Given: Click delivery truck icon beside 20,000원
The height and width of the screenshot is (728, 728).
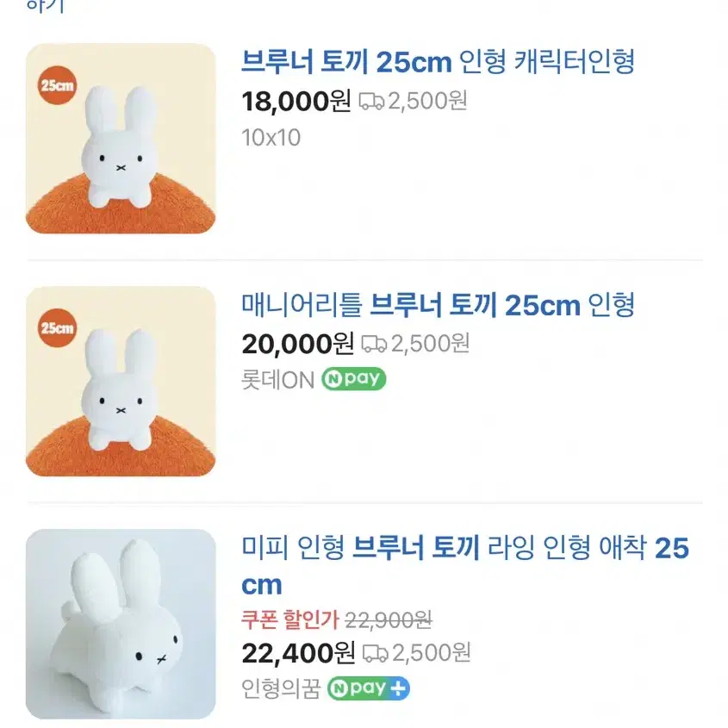Looking at the screenshot, I should click(374, 344).
